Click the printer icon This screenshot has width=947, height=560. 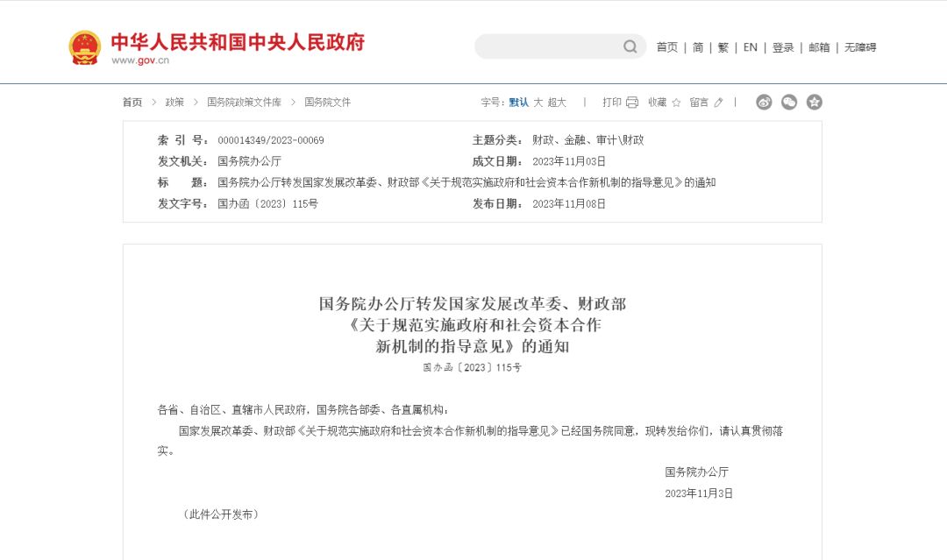click(x=632, y=102)
